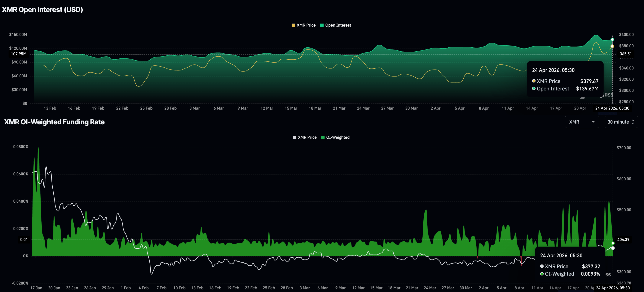The height and width of the screenshot is (292, 644).
Task: Click the green Open Interest legend square
Action: [x=322, y=25]
